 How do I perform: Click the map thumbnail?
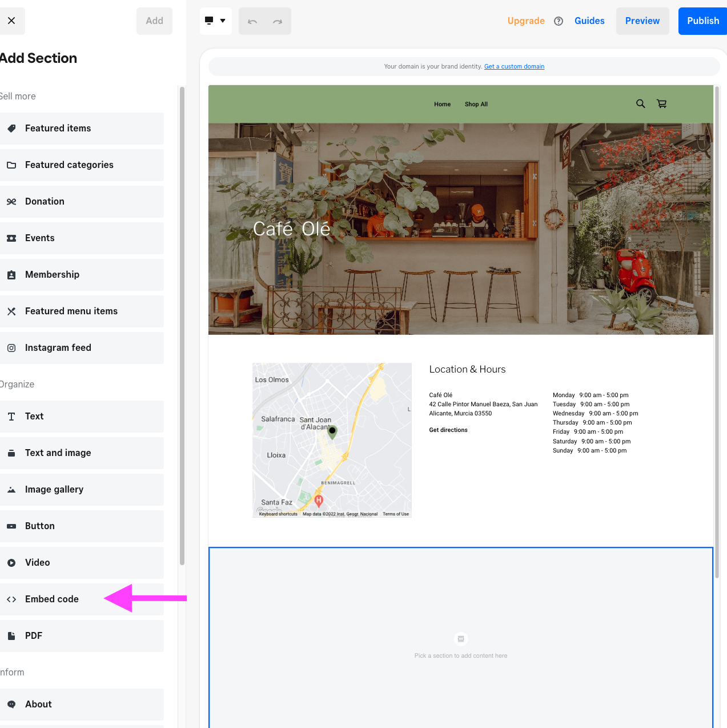click(x=332, y=440)
